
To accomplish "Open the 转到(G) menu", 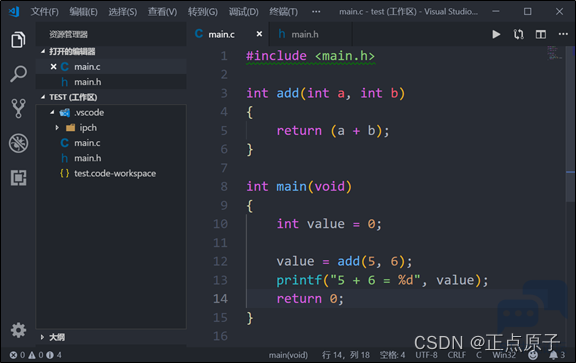I will click(202, 12).
